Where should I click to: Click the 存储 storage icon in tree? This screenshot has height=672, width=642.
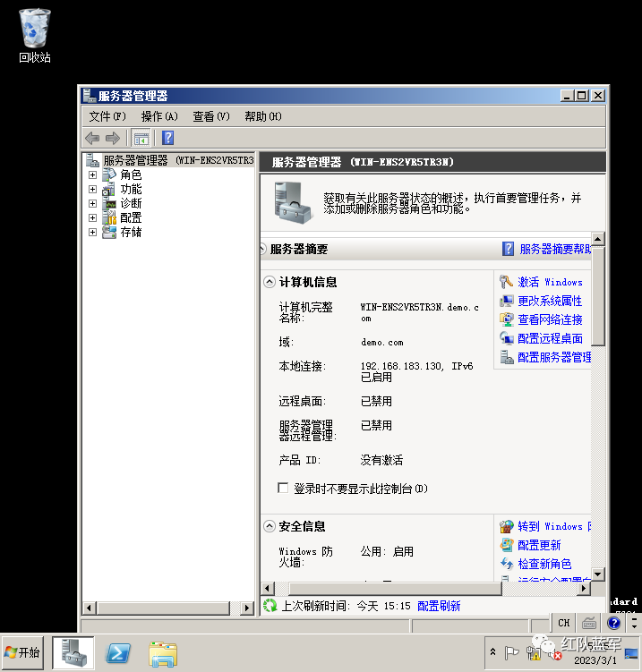[109, 232]
